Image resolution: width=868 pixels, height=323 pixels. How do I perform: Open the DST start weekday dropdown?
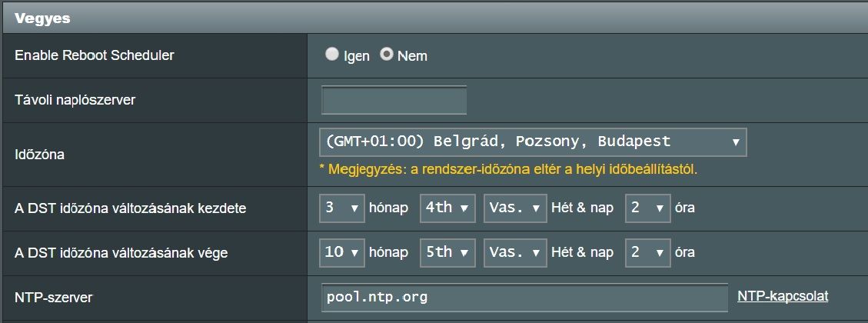pyautogui.click(x=514, y=208)
